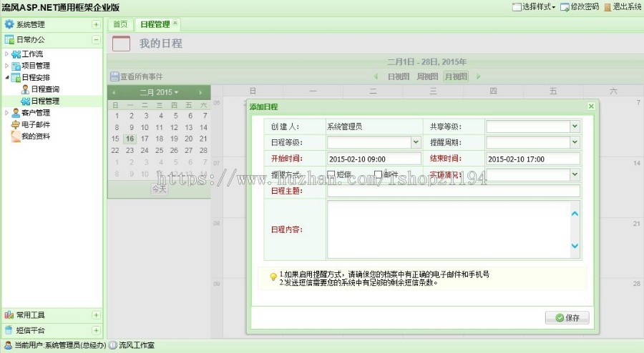644x353 pixels.
Task: Go to the next period with the right green arrow
Action: point(478,76)
